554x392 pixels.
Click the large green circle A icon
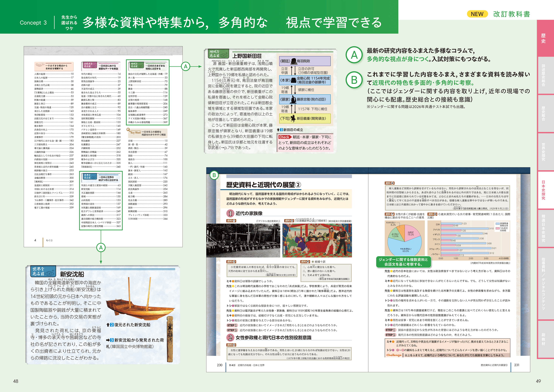point(354,55)
